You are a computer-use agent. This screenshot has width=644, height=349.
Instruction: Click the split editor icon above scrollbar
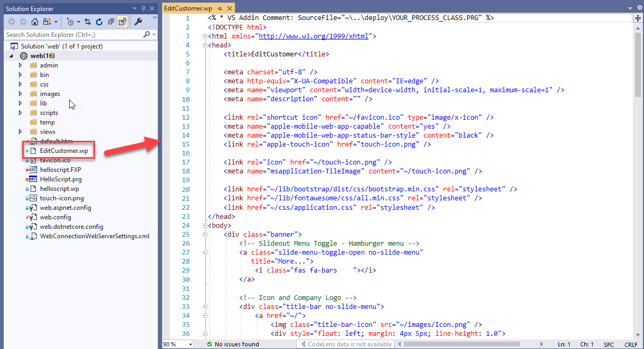point(638,18)
